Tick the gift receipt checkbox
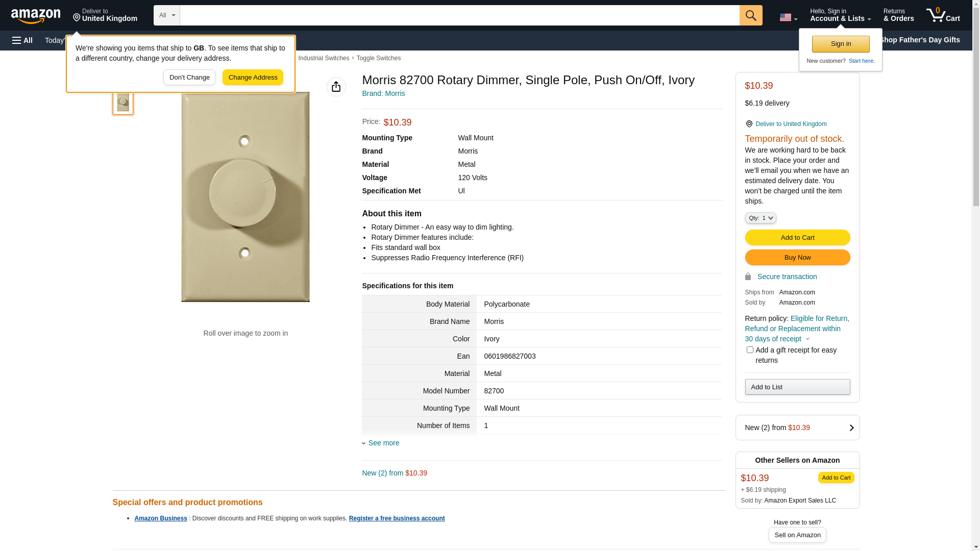 tap(750, 350)
